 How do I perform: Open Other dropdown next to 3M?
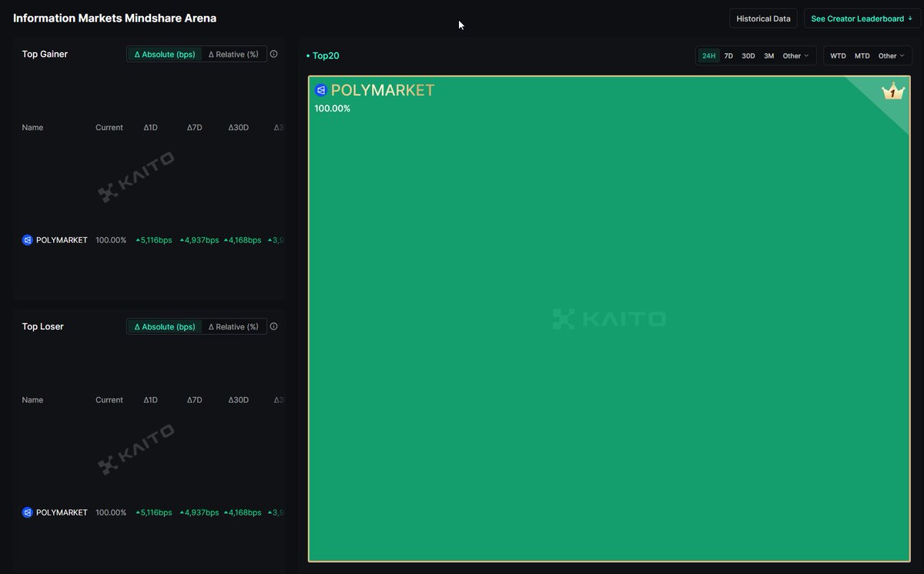click(x=795, y=55)
